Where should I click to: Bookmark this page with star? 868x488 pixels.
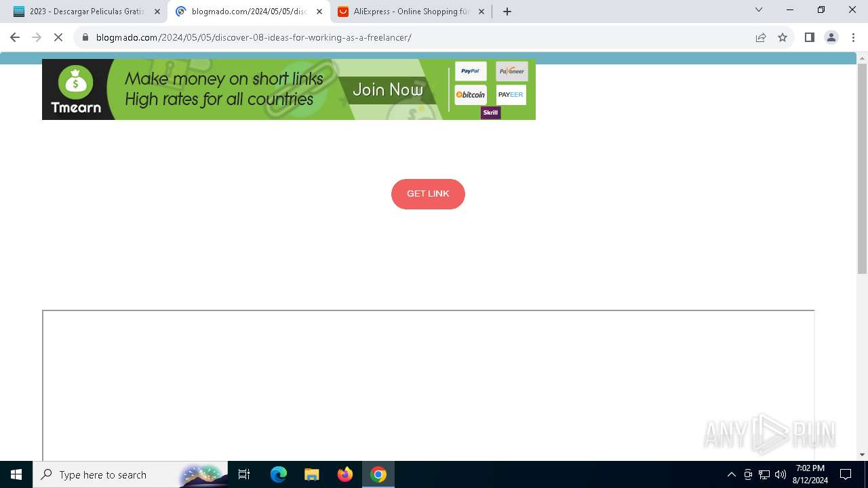point(783,37)
